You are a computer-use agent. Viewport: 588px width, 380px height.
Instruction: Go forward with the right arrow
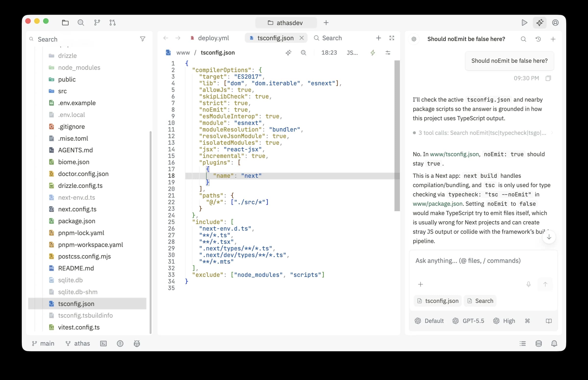[x=178, y=38]
